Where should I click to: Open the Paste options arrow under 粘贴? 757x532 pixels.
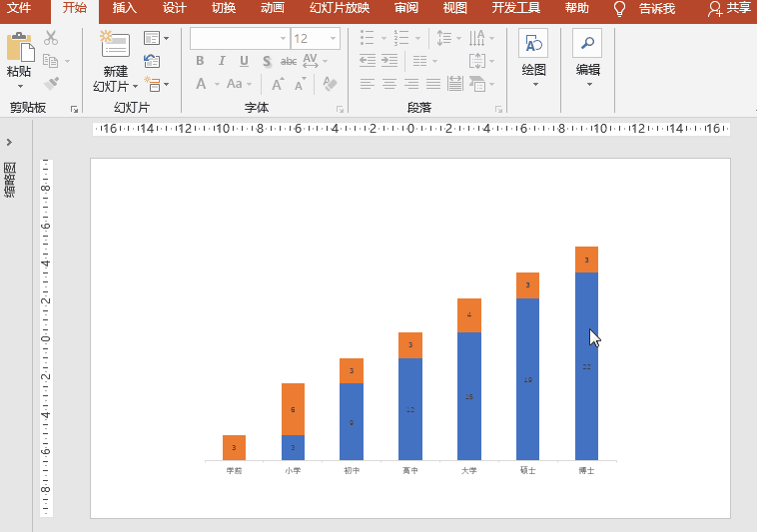[20, 86]
